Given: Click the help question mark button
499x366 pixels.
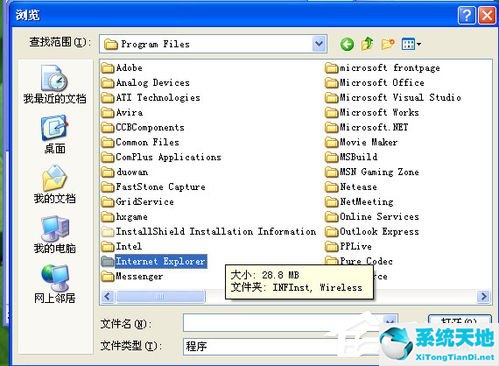Looking at the screenshot, I should coord(467,15).
